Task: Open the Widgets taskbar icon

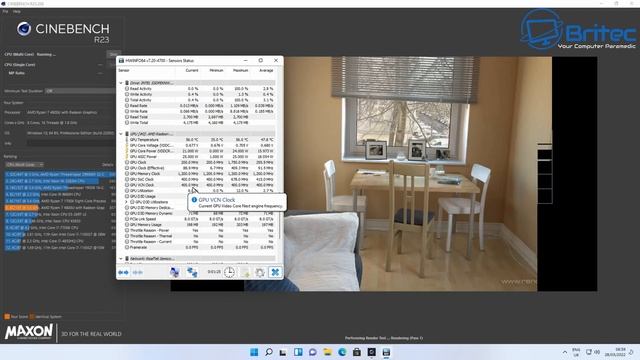Action: pos(298,352)
